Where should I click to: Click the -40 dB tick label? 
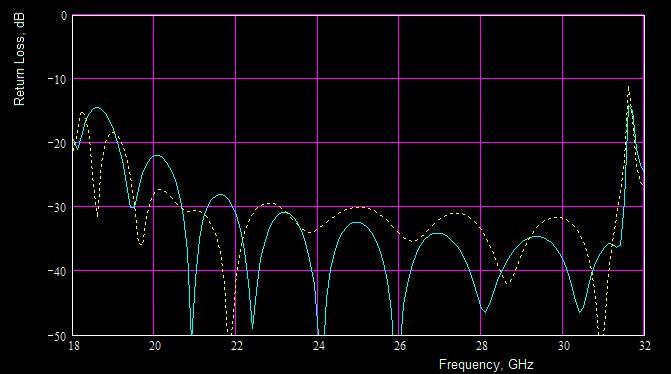pyautogui.click(x=57, y=272)
